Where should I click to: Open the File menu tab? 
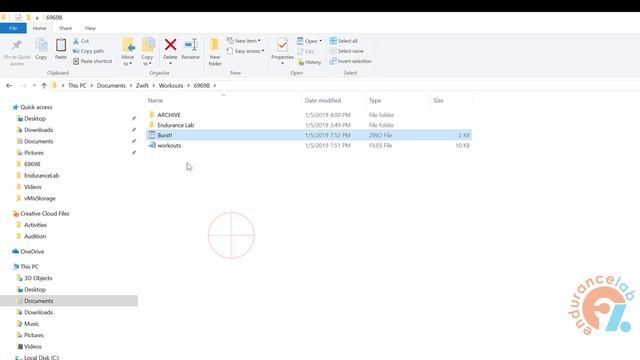tap(13, 28)
